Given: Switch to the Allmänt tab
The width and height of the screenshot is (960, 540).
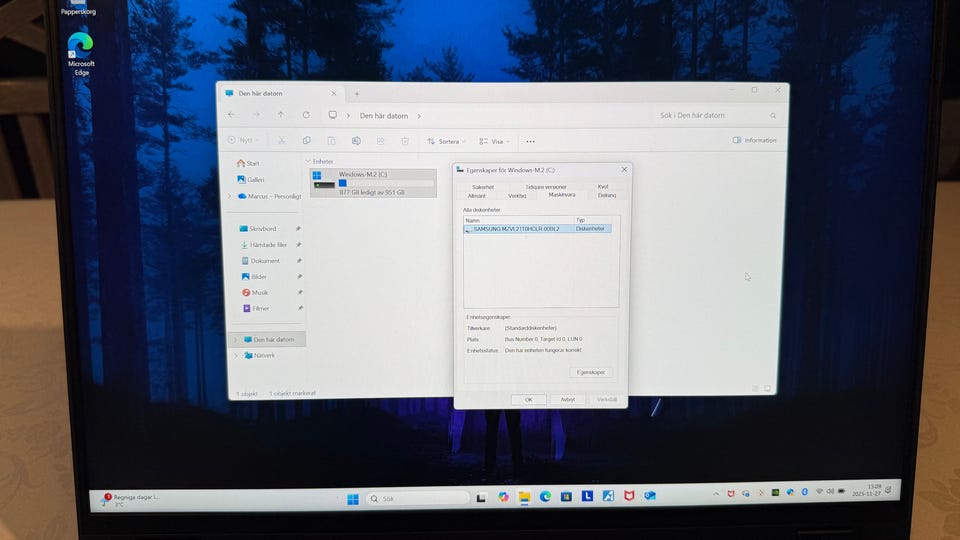Looking at the screenshot, I should (x=476, y=196).
